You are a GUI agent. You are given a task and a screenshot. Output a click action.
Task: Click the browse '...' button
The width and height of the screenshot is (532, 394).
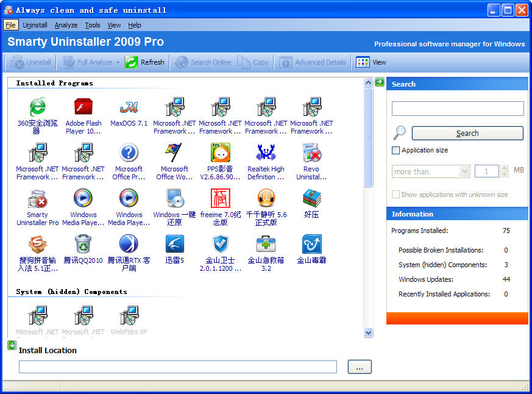pyautogui.click(x=360, y=367)
